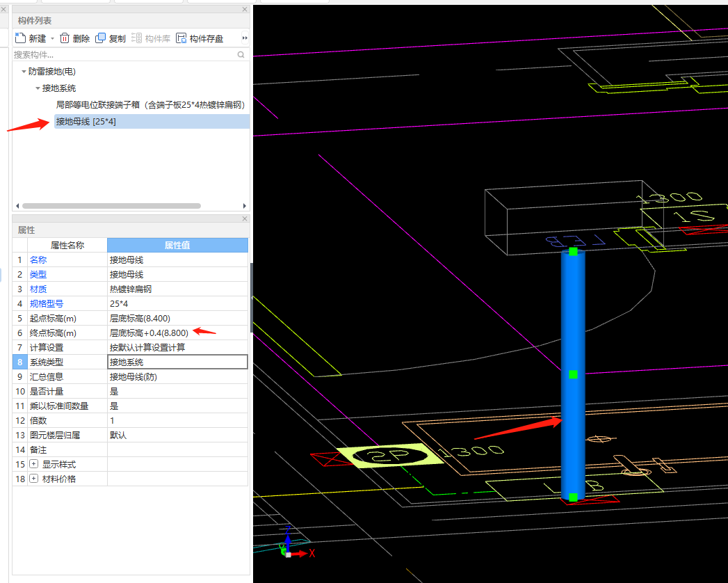The width and height of the screenshot is (728, 583).
Task: Close the 属性 panel
Action: [x=245, y=218]
